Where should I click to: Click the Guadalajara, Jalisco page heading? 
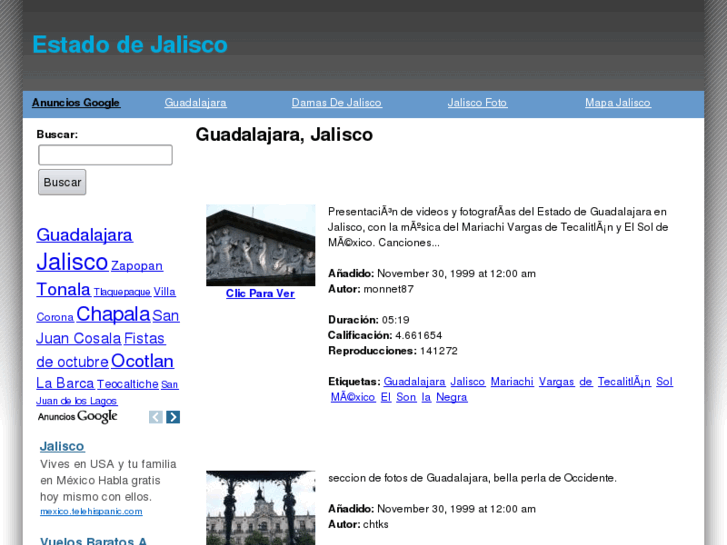point(284,135)
